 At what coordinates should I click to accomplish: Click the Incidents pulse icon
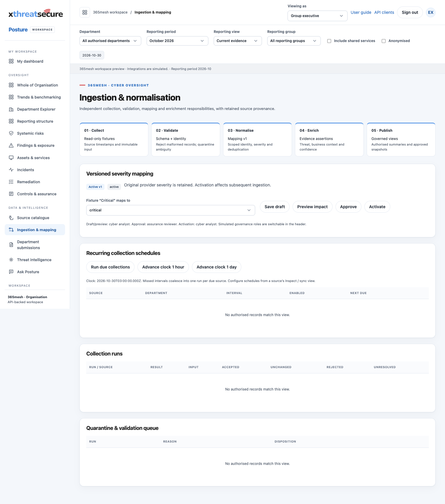click(x=11, y=170)
